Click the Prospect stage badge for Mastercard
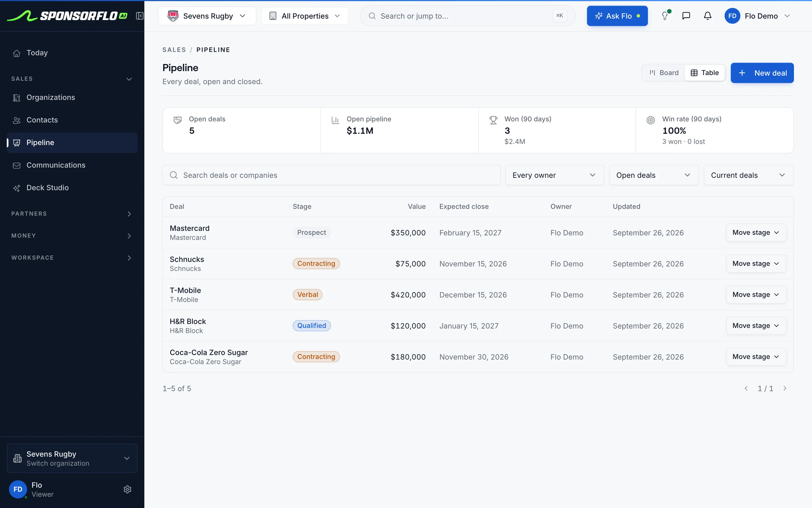Image resolution: width=812 pixels, height=508 pixels. point(311,233)
